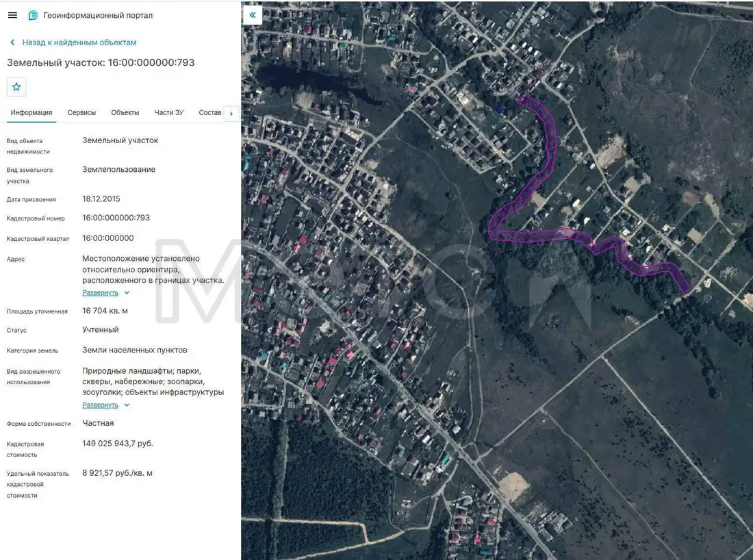Expand address details chevron
Image resolution: width=753 pixels, height=560 pixels.
point(127,292)
